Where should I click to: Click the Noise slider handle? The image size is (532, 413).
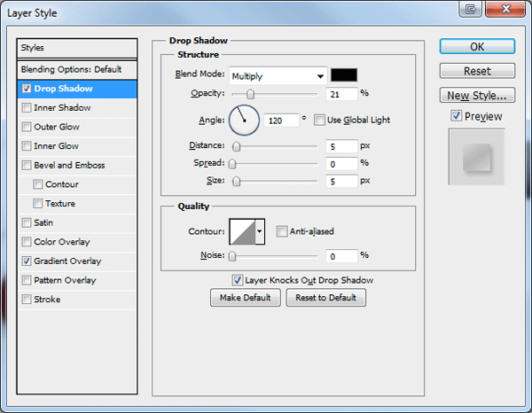pos(232,256)
